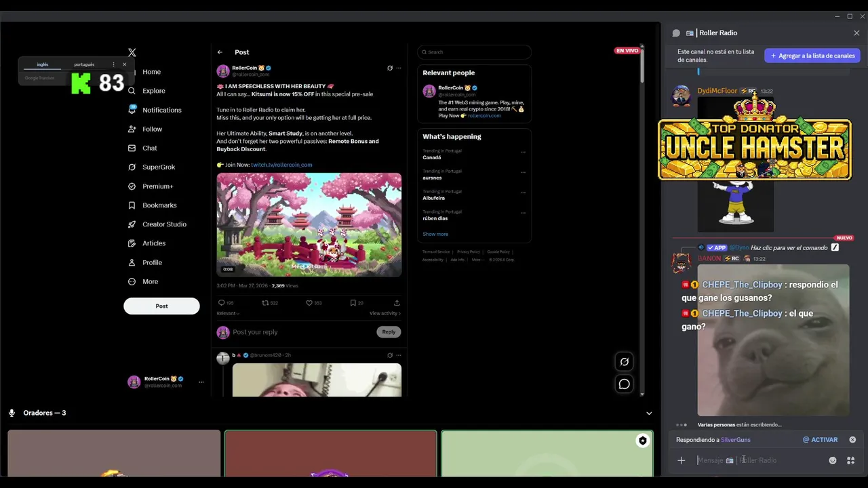Image resolution: width=868 pixels, height=488 pixels.
Task: Click the badge icon on green speaker tile
Action: [643, 441]
